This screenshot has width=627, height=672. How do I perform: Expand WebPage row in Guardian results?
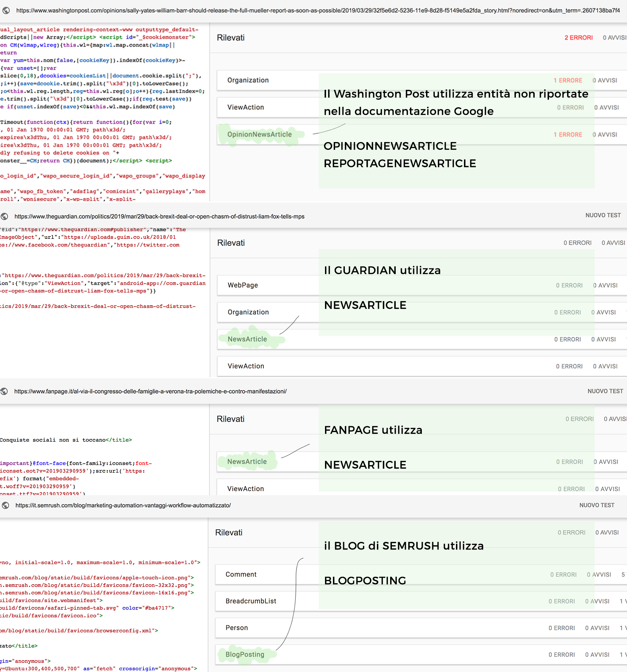coord(422,285)
